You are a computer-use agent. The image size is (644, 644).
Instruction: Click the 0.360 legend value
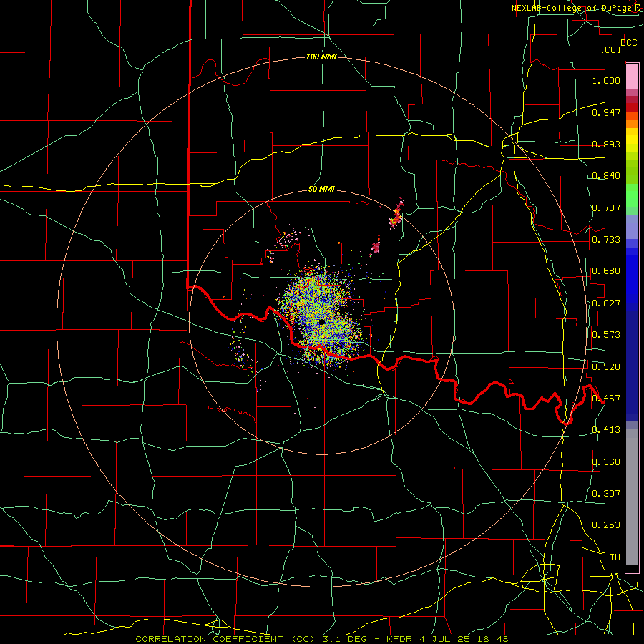click(606, 462)
